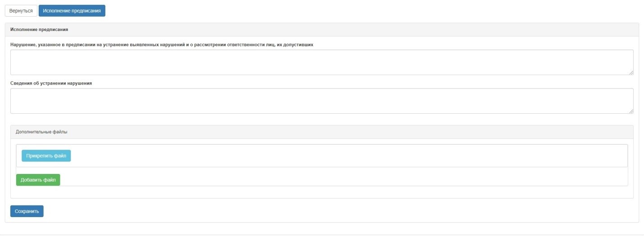Viewport: 644px width, 236px height.
Task: Focus the Сведения об устранении нарушения text area
Action: tap(322, 101)
